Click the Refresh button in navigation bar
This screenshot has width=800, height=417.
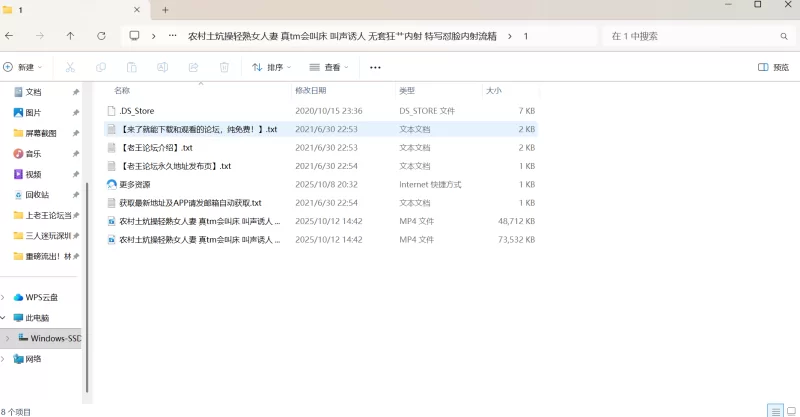pyautogui.click(x=101, y=36)
